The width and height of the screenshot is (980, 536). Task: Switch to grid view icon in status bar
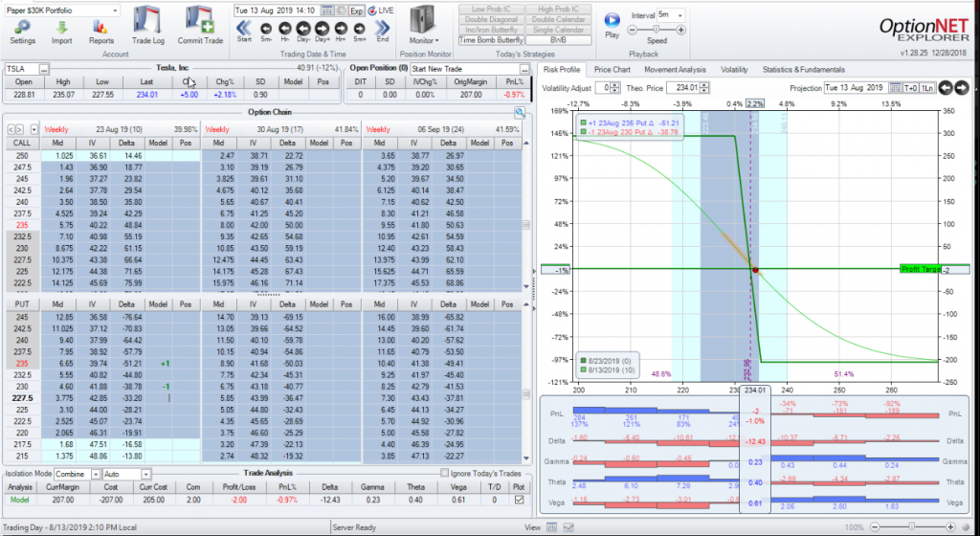(552, 527)
